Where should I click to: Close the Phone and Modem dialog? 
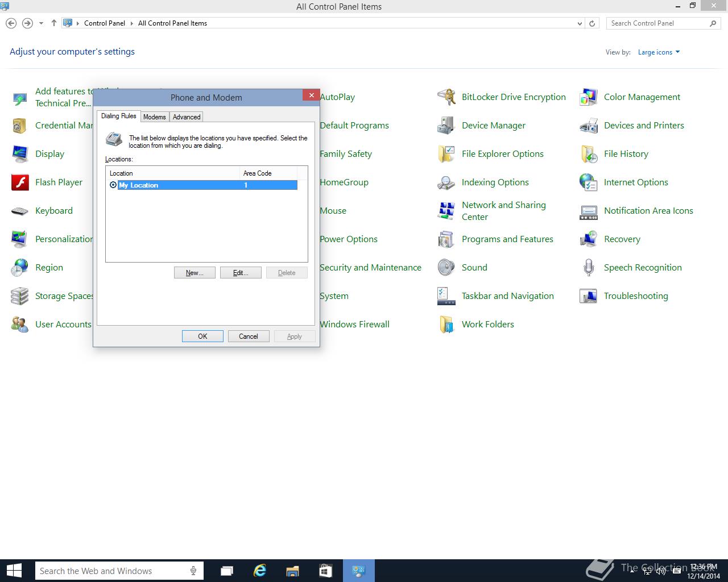[311, 95]
